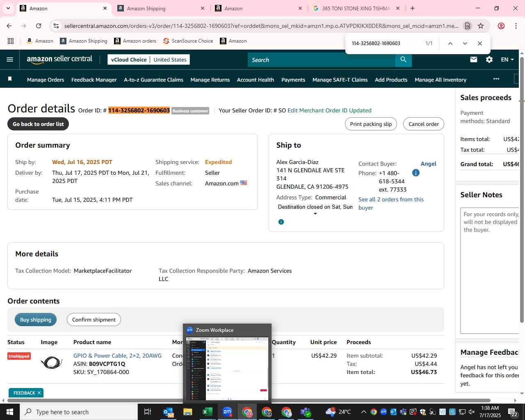Open the GPIO & Power Cable product link
The height and width of the screenshot is (420, 525).
[117, 356]
